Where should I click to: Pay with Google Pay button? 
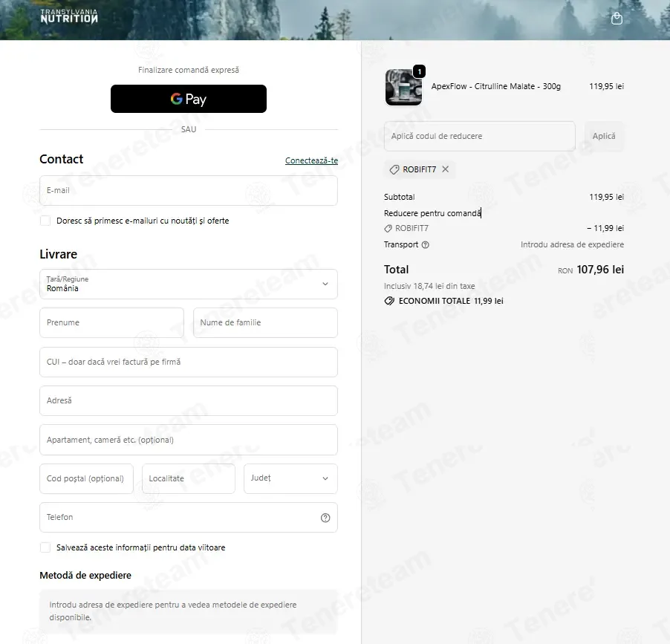(x=189, y=99)
